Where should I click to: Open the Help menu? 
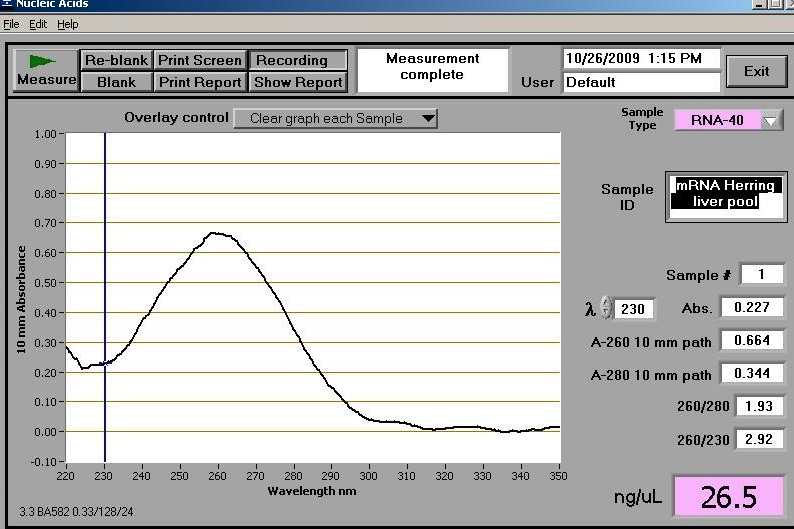click(x=67, y=24)
